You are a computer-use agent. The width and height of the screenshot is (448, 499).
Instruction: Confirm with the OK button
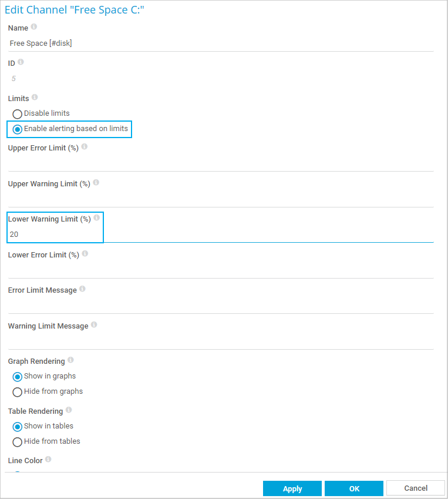click(353, 488)
